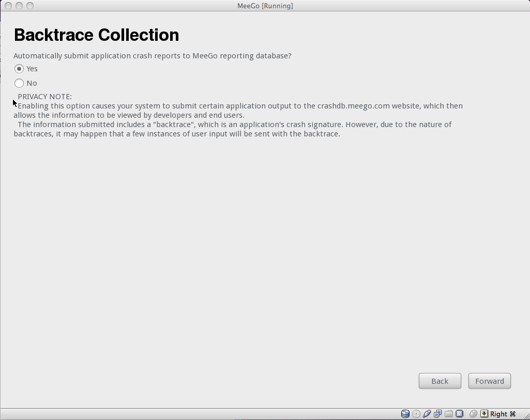Click the Back button

tap(440, 381)
